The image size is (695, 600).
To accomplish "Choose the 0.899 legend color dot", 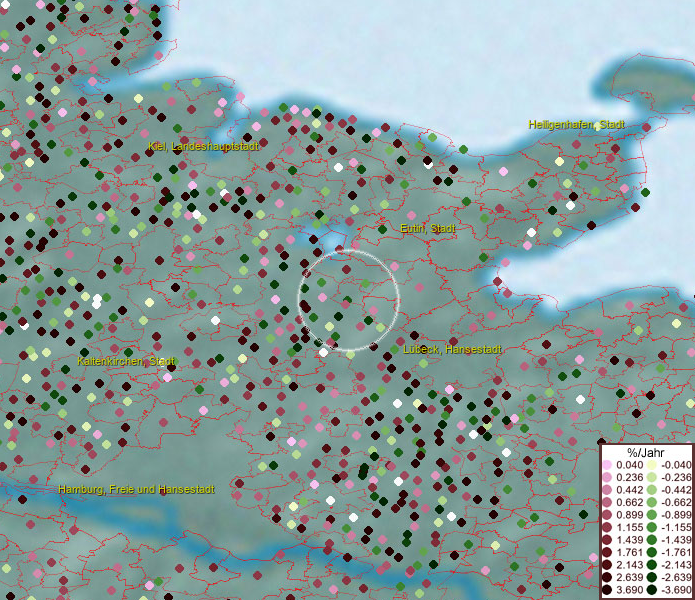I will 607,515.
